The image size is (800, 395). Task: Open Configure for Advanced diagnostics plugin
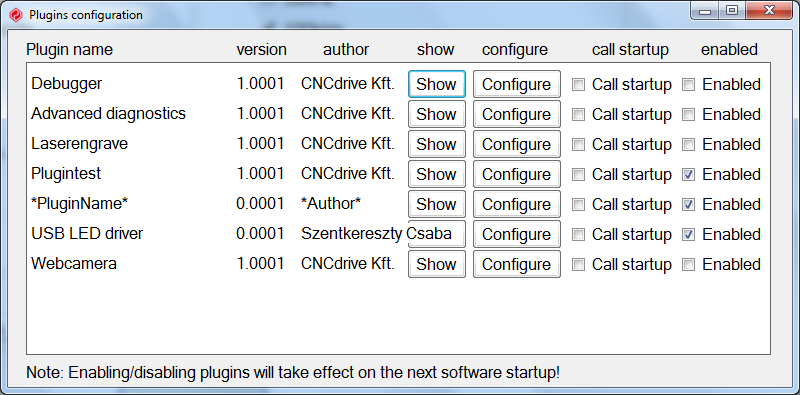[516, 114]
